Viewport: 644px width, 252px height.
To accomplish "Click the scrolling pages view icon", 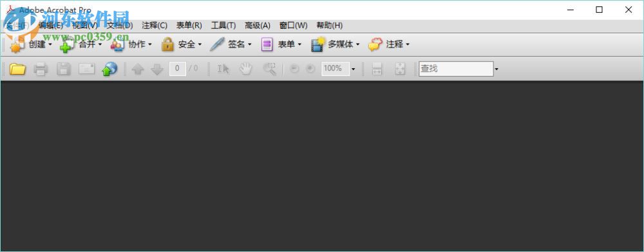I will pyautogui.click(x=377, y=69).
